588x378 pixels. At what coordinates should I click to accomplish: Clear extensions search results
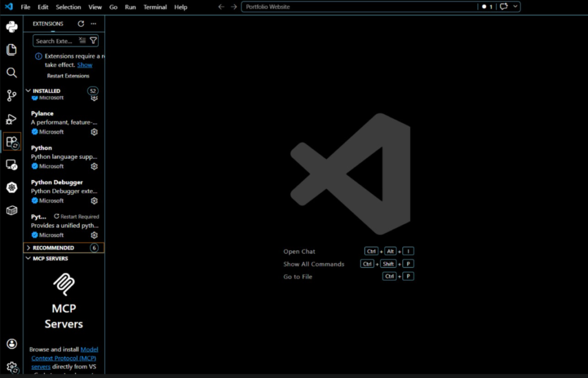coord(82,41)
